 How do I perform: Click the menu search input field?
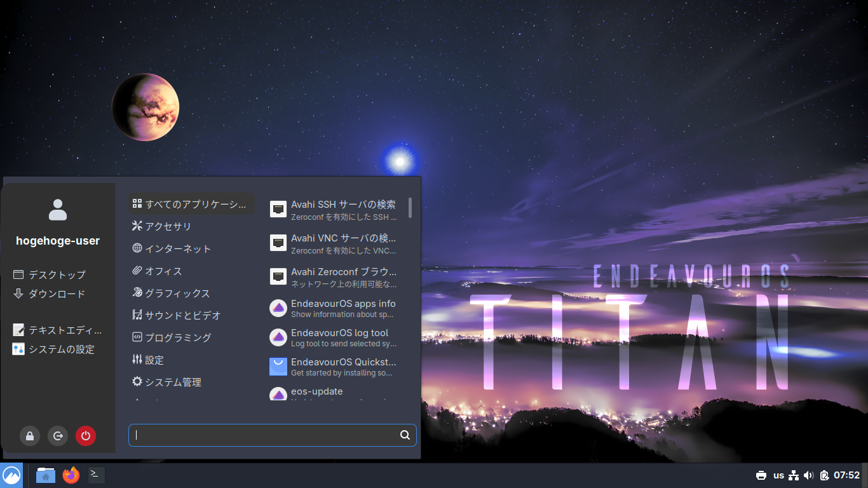pyautogui.click(x=264, y=435)
